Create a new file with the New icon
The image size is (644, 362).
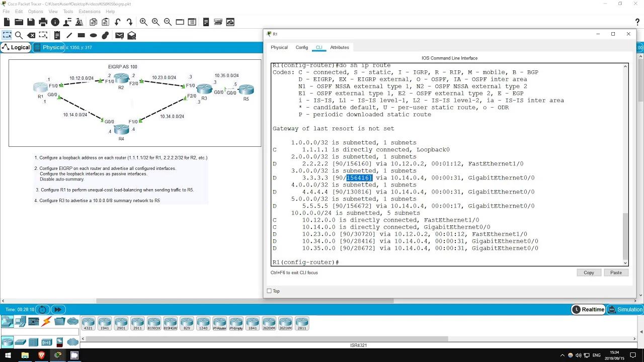pyautogui.click(x=6, y=22)
